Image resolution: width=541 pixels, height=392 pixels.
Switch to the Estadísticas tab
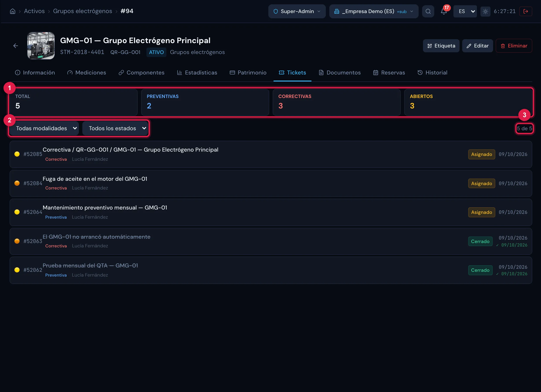pyautogui.click(x=197, y=73)
